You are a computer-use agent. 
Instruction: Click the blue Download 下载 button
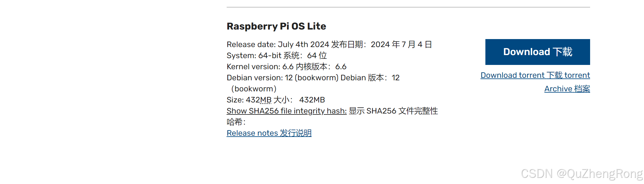click(x=537, y=52)
